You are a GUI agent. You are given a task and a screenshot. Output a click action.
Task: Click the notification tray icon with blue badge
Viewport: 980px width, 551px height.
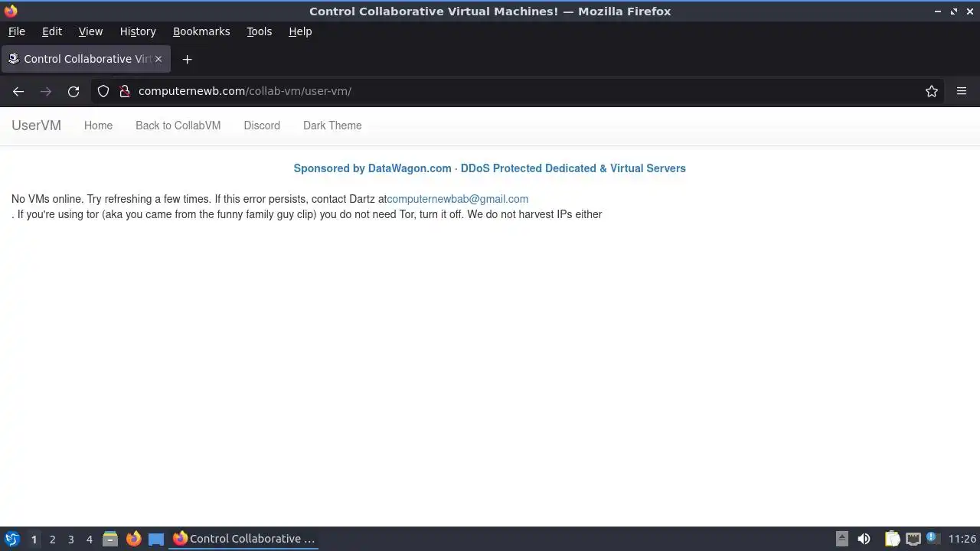point(932,538)
